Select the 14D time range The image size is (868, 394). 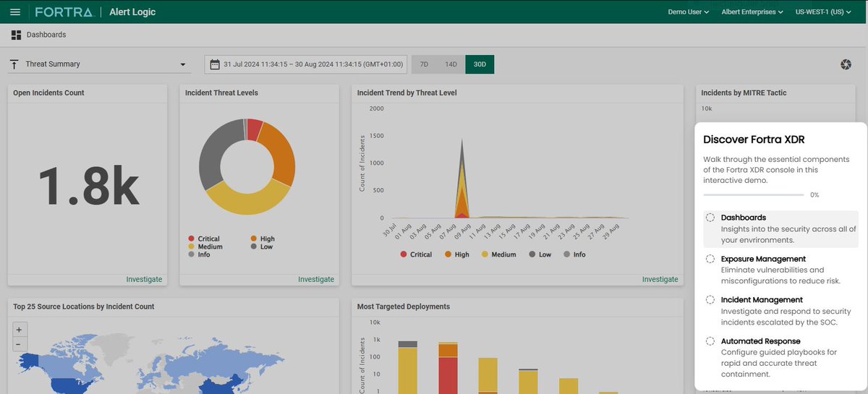[451, 64]
